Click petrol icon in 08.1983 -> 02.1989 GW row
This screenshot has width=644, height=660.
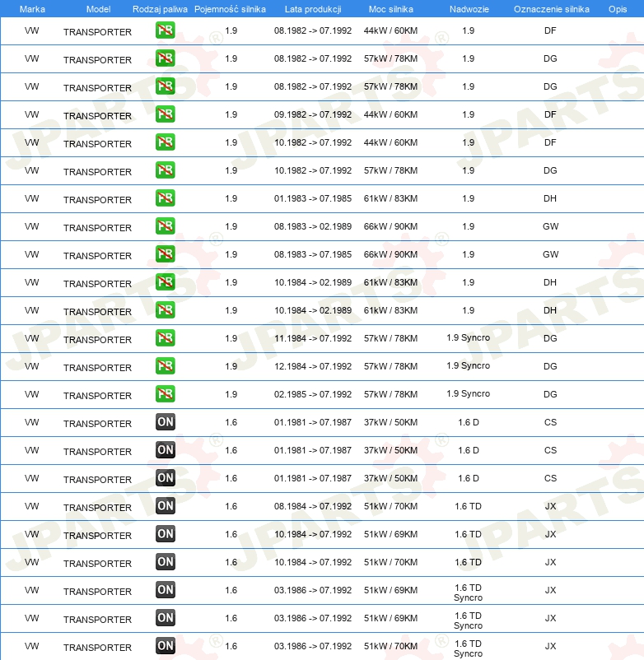(x=165, y=226)
